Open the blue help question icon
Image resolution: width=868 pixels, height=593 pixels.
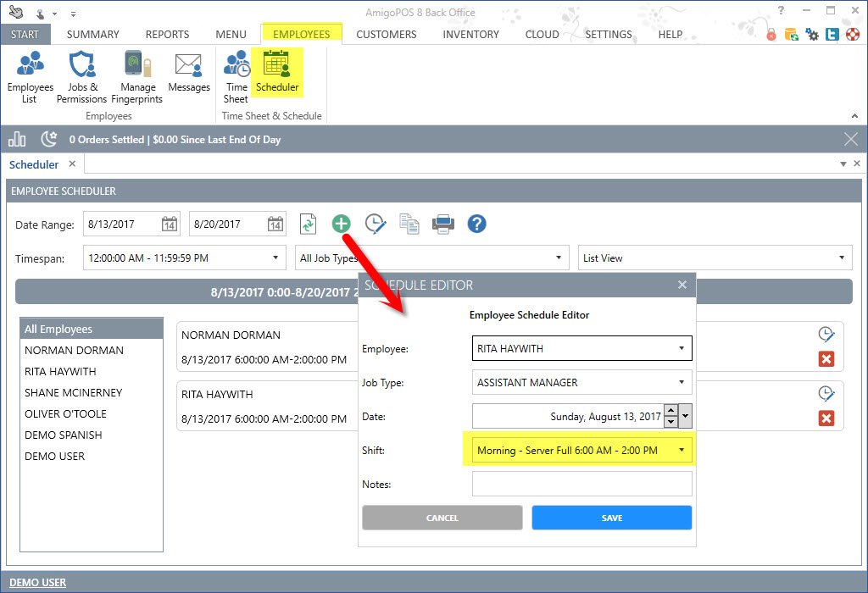476,224
